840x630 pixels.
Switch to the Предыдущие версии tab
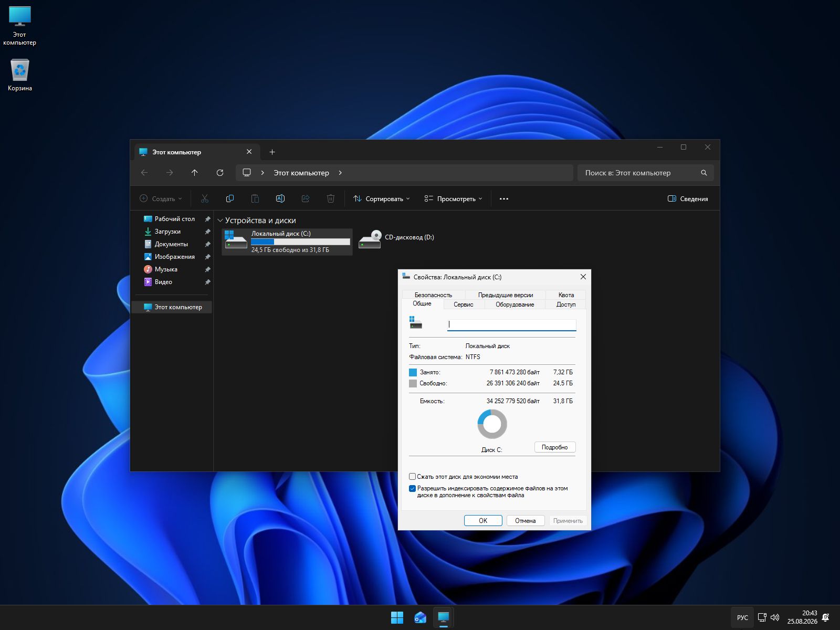(x=505, y=295)
